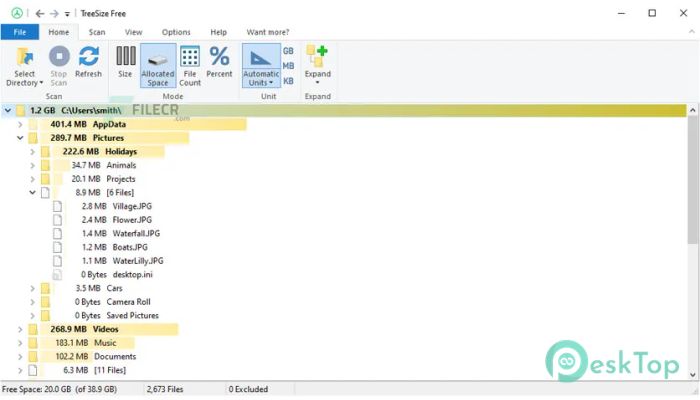This screenshot has width=700, height=400.
Task: Open the File menu tab
Action: 20,32
